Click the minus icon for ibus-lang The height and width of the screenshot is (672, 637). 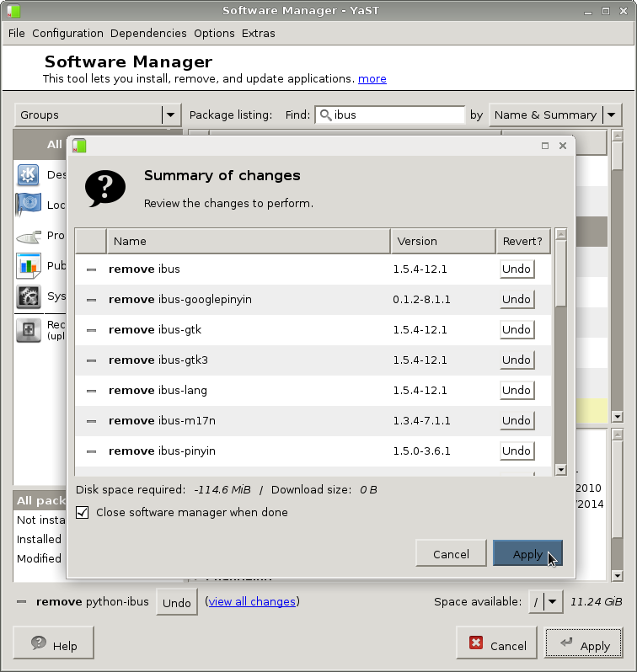click(x=91, y=391)
